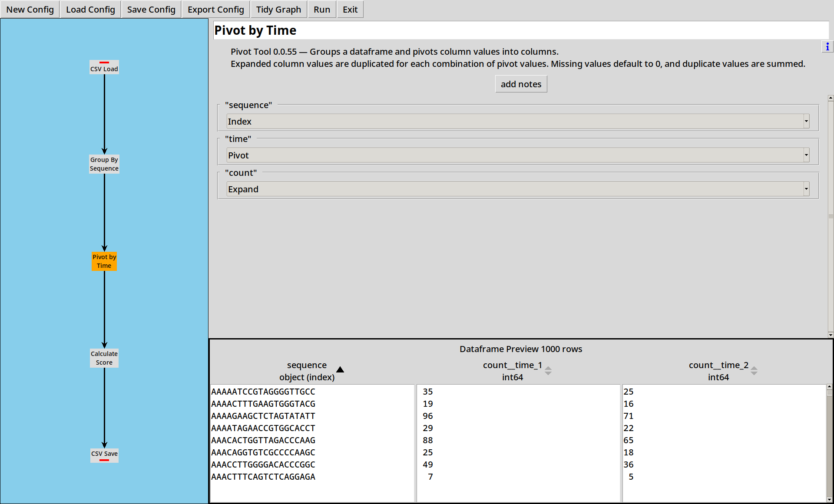834x504 pixels.
Task: Click dataframe preview scrollbar thumb
Action: tap(829, 392)
